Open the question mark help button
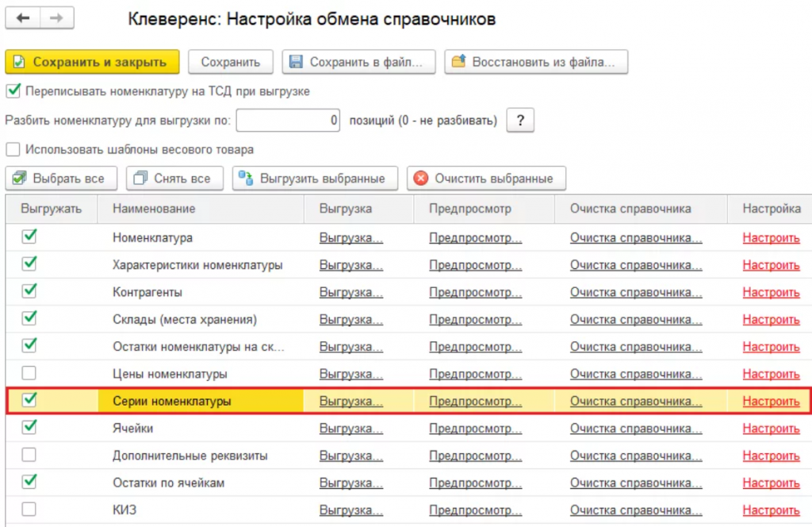The image size is (812, 527). coord(520,120)
